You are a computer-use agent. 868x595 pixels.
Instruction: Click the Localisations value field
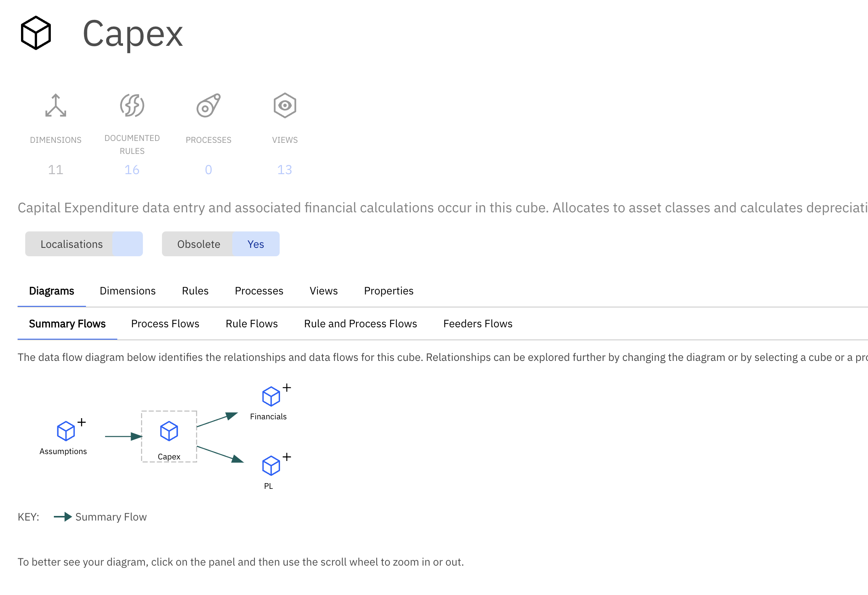[127, 244]
